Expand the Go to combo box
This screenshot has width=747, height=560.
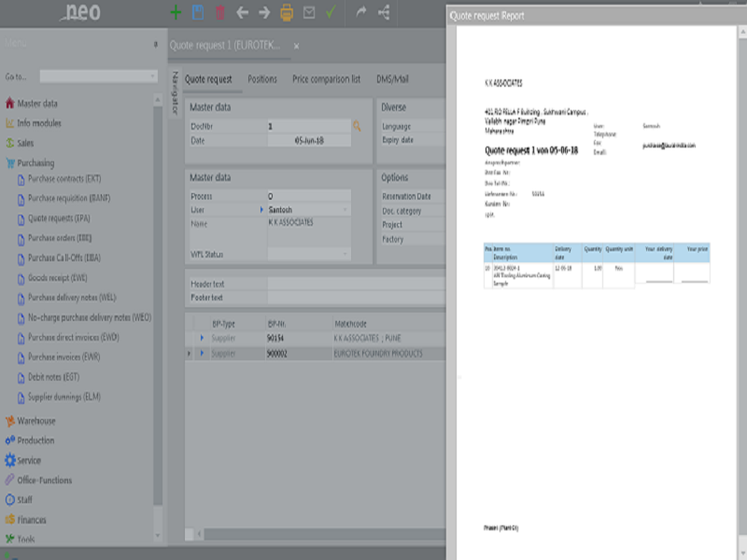152,77
